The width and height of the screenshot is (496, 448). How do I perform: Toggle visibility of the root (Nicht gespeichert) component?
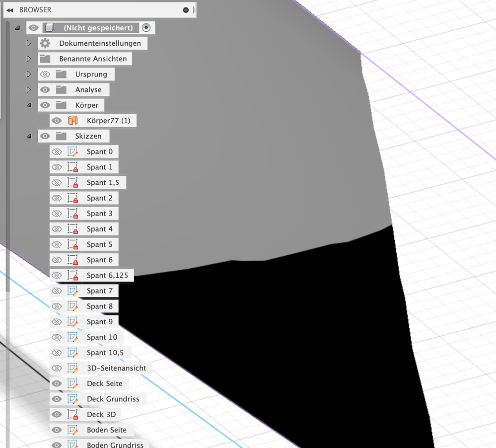click(33, 27)
